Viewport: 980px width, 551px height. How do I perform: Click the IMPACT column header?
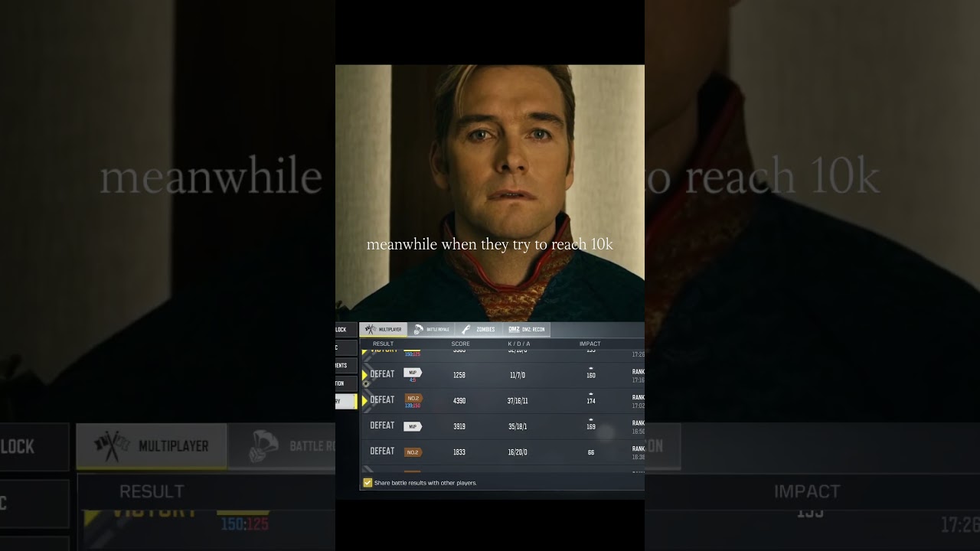click(x=590, y=344)
